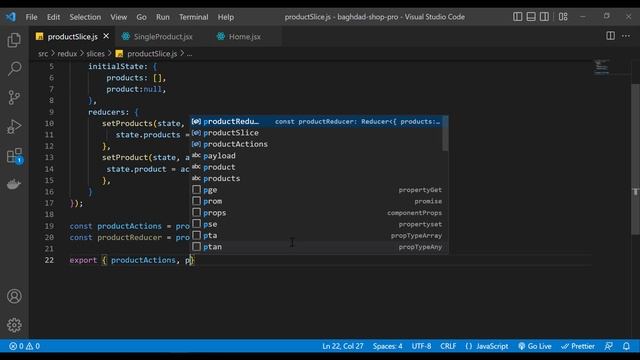Pick the productSlice suggestion

pyautogui.click(x=316, y=133)
